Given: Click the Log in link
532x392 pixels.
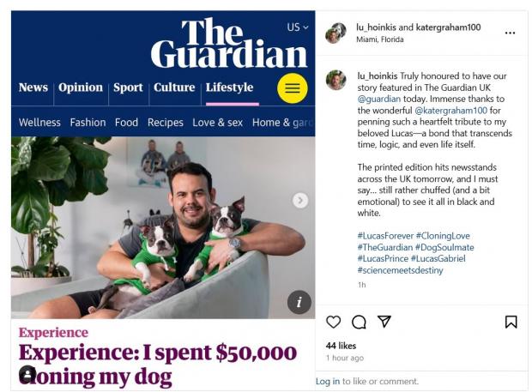Looking at the screenshot, I should coord(328,381).
